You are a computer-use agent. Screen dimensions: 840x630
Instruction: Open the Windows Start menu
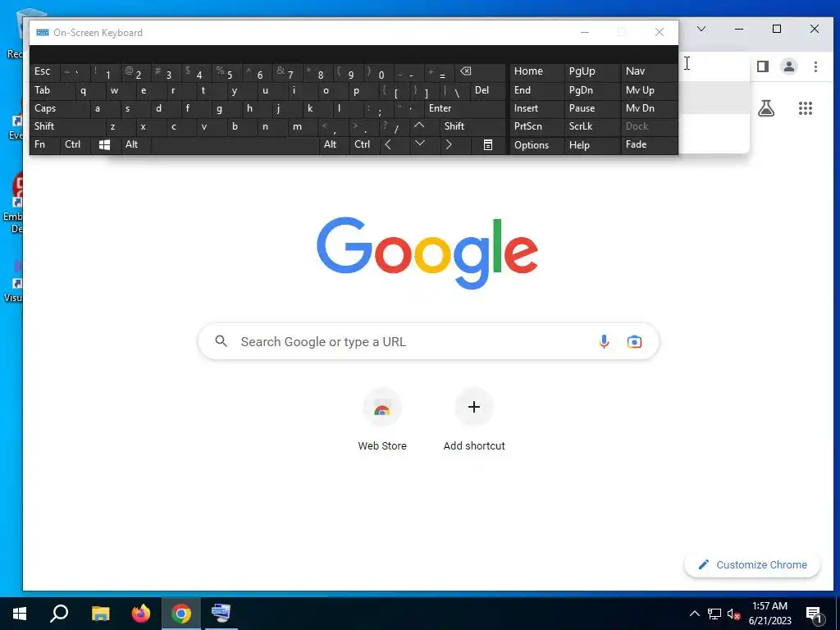click(x=20, y=614)
